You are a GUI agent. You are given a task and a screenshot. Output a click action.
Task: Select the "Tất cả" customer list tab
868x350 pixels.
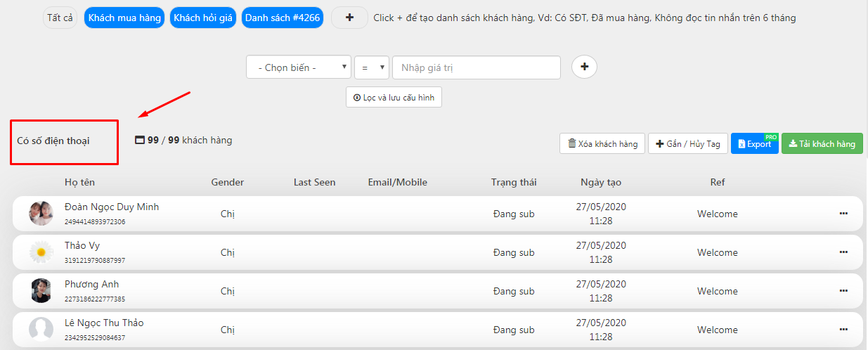tap(60, 18)
